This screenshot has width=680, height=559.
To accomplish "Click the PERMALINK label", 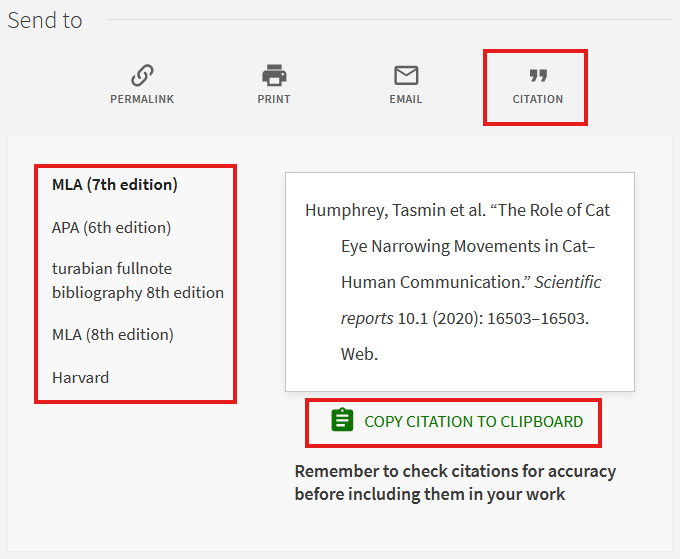I will click(x=142, y=99).
